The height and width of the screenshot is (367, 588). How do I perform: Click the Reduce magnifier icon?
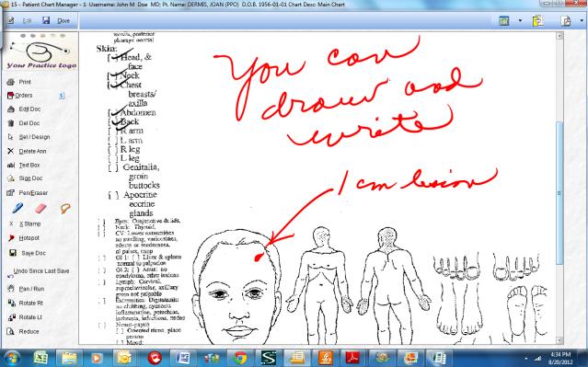(11, 331)
